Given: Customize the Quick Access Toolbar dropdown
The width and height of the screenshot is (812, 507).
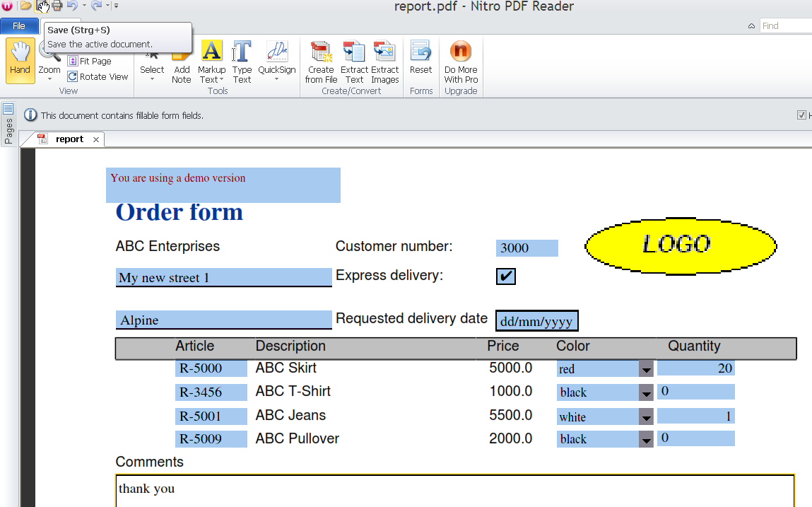Looking at the screenshot, I should (116, 6).
